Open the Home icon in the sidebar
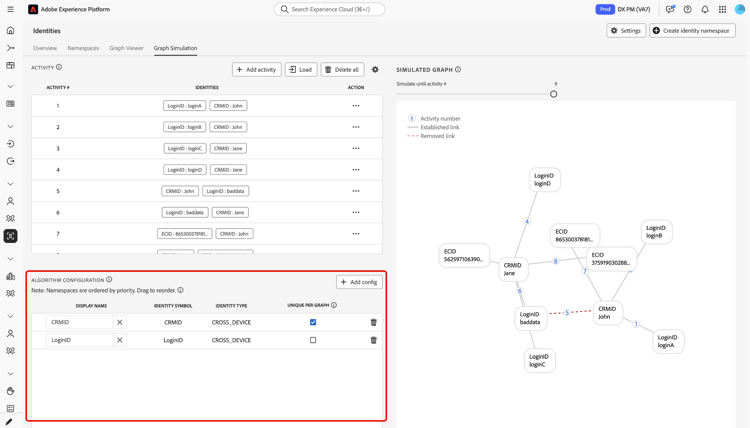Screen dimensions: 750x428 coord(11,31)
